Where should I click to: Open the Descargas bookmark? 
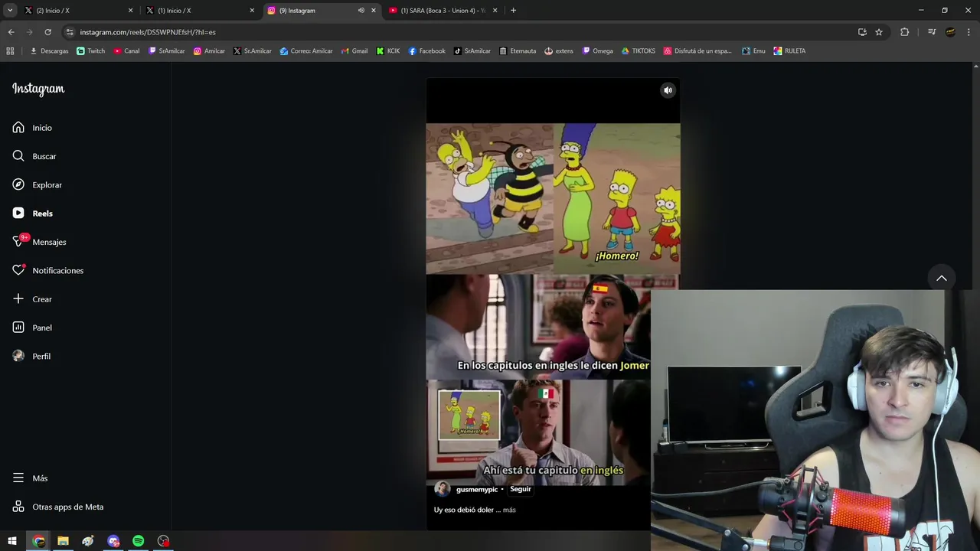(x=49, y=51)
